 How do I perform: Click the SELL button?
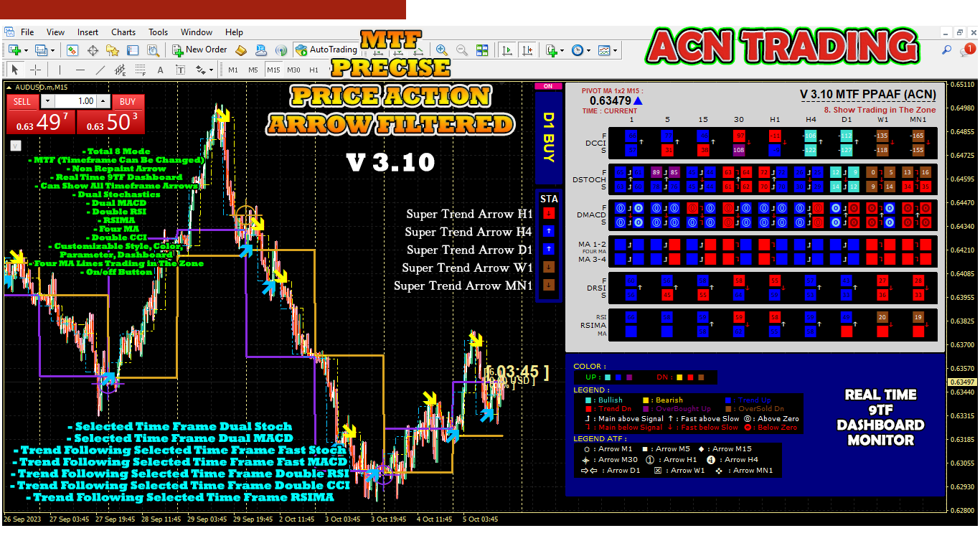point(22,102)
